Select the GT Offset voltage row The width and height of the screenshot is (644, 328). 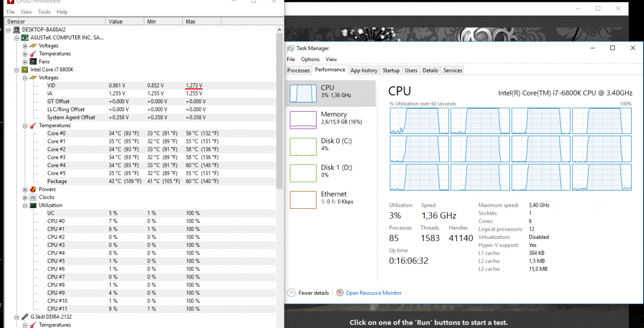[x=140, y=101]
